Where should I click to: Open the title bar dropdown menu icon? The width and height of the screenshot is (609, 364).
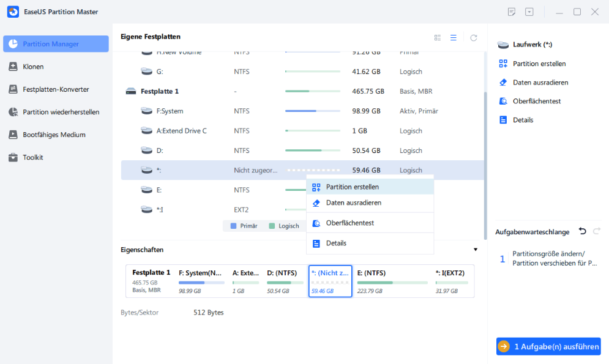[x=529, y=12]
